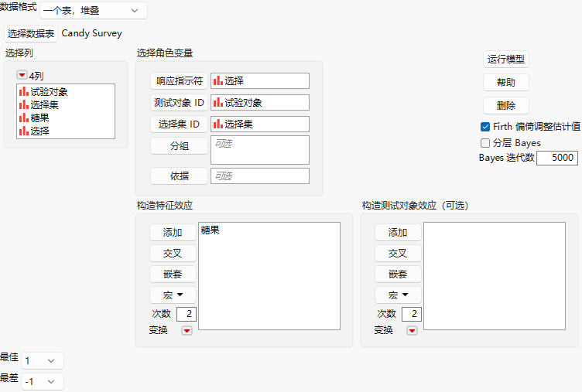Click 交叉 under 构造测试对象效应
582x392 pixels.
[x=398, y=254]
